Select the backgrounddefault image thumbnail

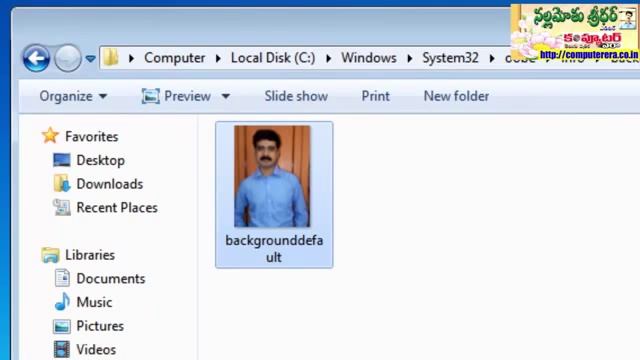pyautogui.click(x=272, y=176)
